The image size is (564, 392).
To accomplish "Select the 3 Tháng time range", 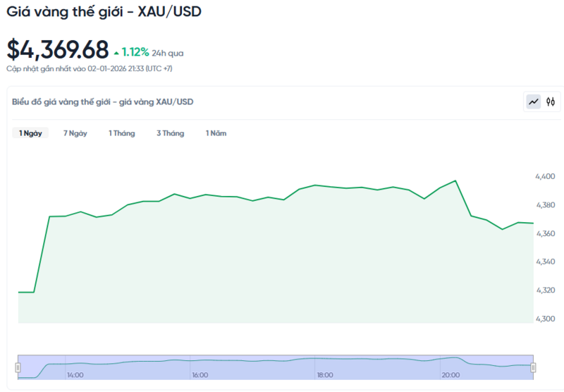I will pyautogui.click(x=170, y=133).
